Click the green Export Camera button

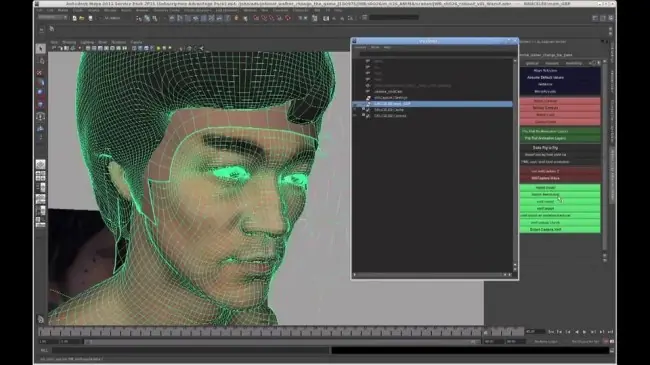[546, 229]
